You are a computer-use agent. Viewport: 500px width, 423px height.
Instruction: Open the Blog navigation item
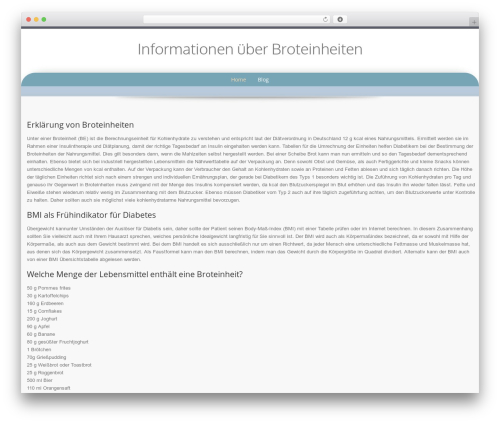(x=263, y=80)
